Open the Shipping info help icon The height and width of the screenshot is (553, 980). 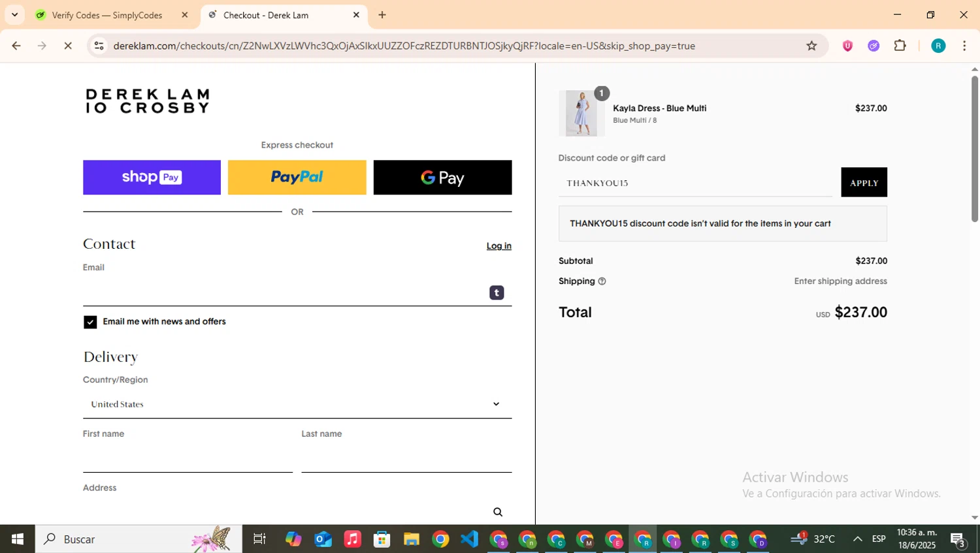[602, 281]
